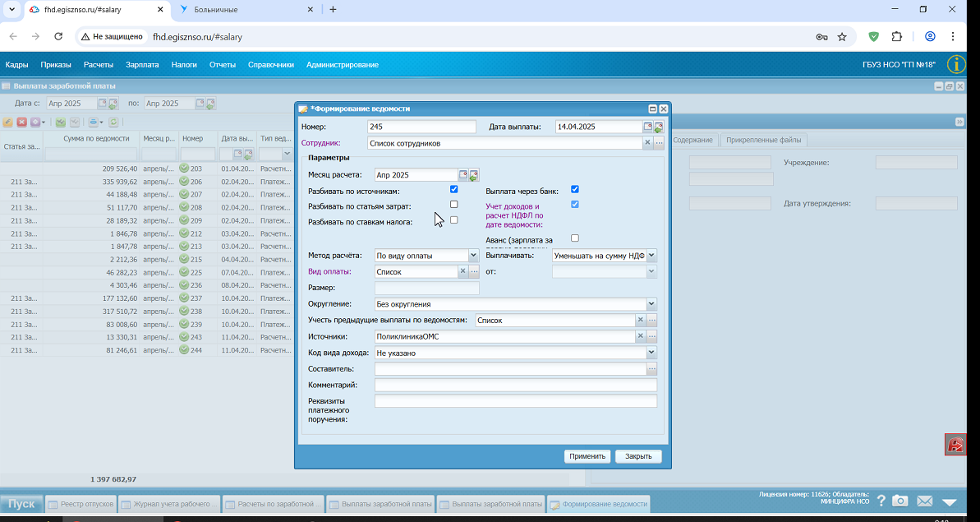Clear the Источники field value
980x522 pixels.
click(x=640, y=336)
